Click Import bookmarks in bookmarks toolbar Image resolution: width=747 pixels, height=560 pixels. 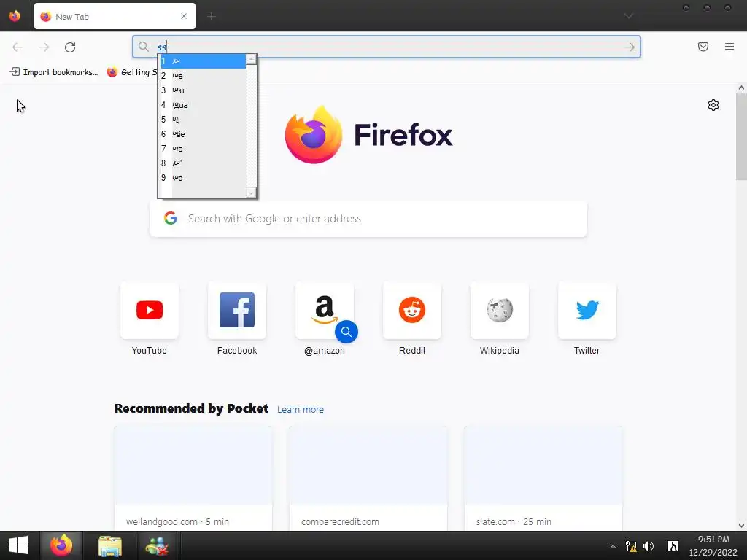[54, 72]
